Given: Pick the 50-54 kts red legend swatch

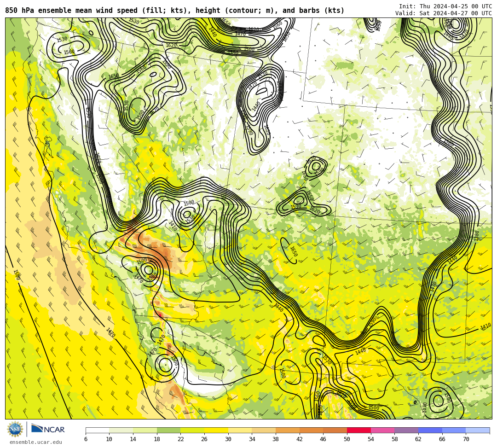Looking at the screenshot, I should 359,430.
